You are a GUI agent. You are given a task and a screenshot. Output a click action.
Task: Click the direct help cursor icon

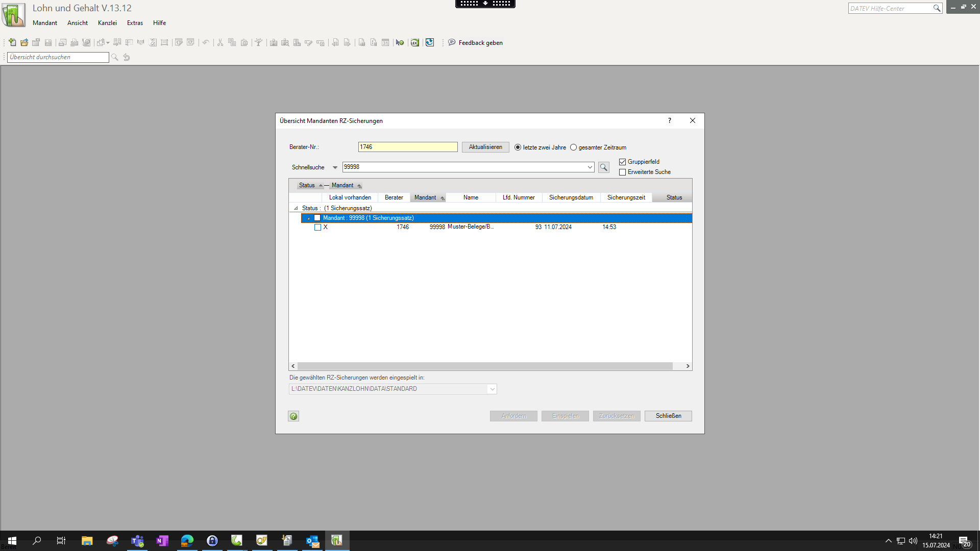400,42
